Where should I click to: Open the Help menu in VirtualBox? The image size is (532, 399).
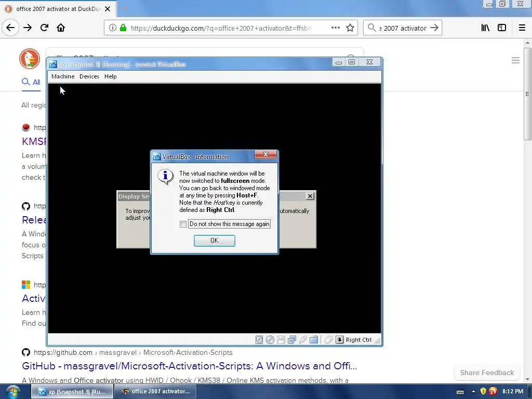111,76
